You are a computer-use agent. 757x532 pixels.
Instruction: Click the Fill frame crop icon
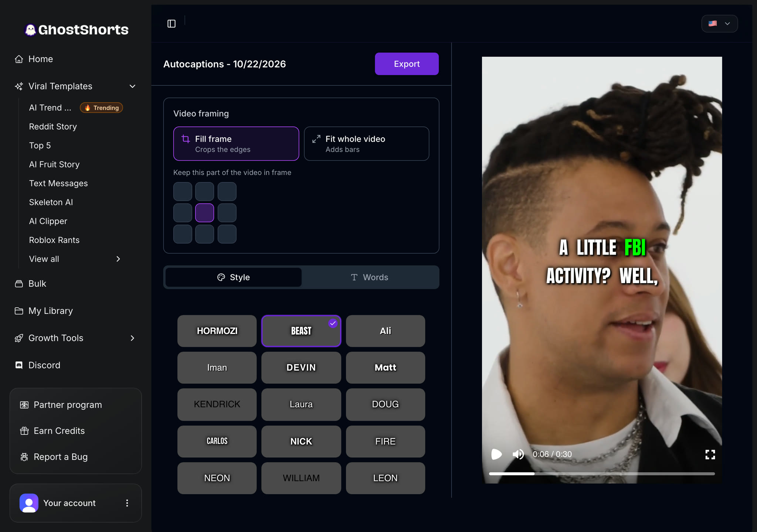[186, 139]
